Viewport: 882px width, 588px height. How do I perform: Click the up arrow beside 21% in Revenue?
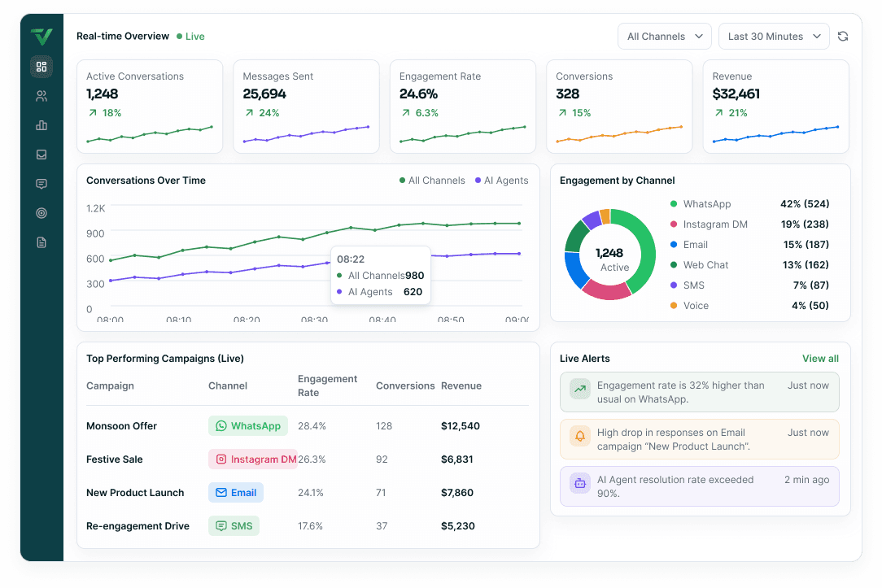719,113
